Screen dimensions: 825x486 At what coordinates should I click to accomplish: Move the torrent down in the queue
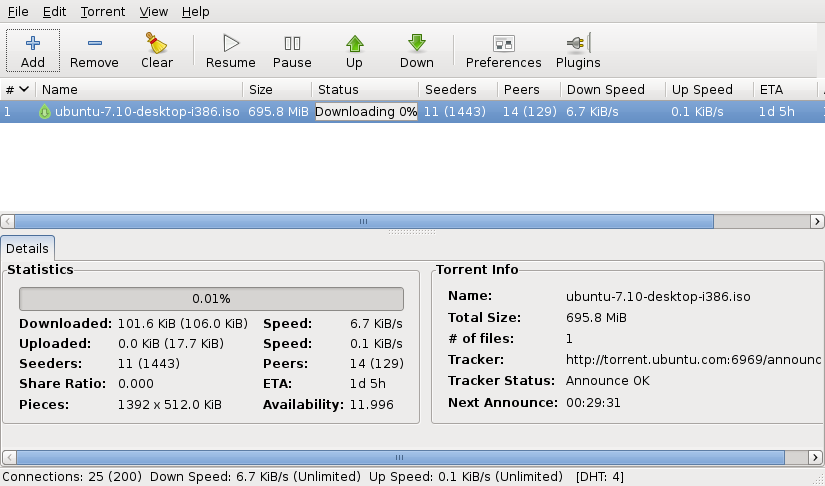pos(417,43)
